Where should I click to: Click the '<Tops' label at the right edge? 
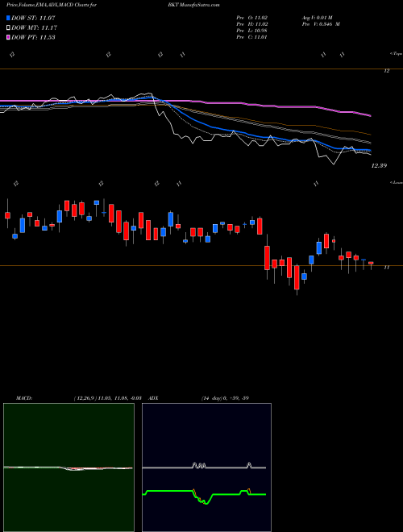coord(397,54)
